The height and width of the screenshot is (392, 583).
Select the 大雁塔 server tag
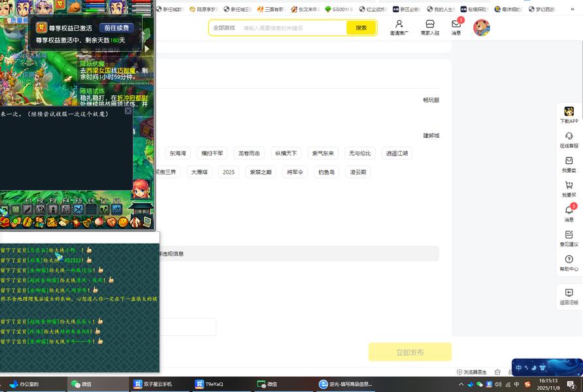coord(199,172)
